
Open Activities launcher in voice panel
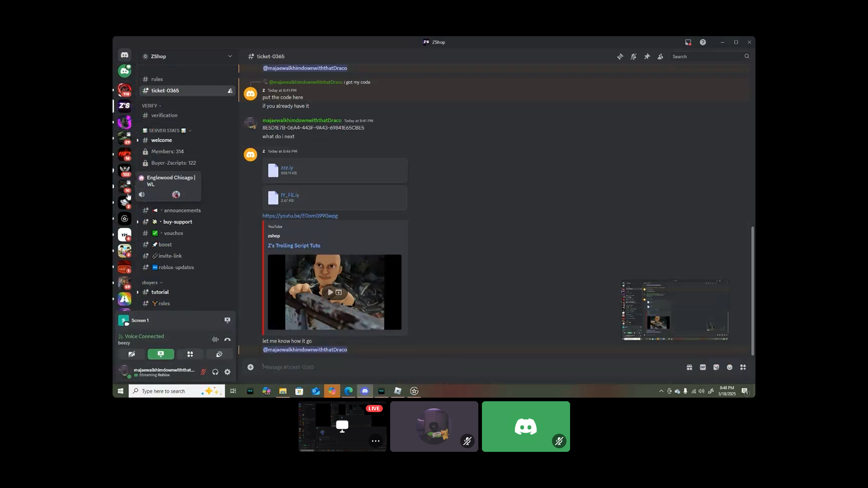(190, 354)
